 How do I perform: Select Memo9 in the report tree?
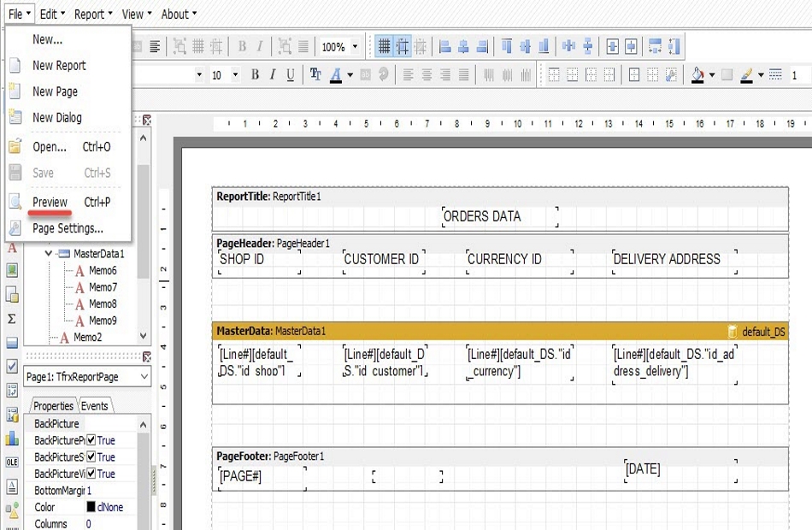point(103,321)
